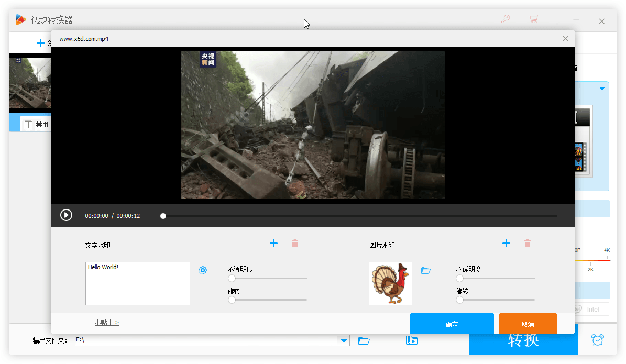Open the shopping cart purchase icon

pyautogui.click(x=533, y=19)
